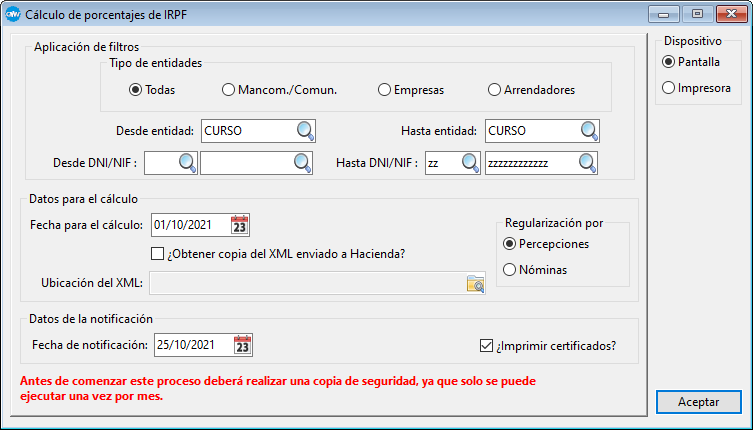753x430 pixels.
Task: Click the magnifier beside the 'zzzzzzzzzzzz' field
Action: click(x=589, y=163)
